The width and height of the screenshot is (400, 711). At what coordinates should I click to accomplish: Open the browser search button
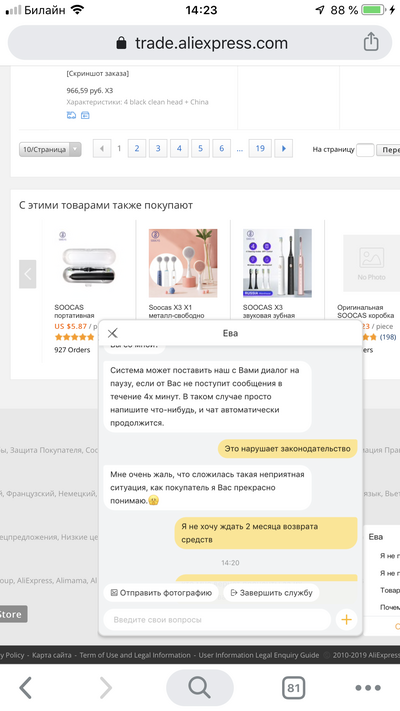pyautogui.click(x=200, y=688)
